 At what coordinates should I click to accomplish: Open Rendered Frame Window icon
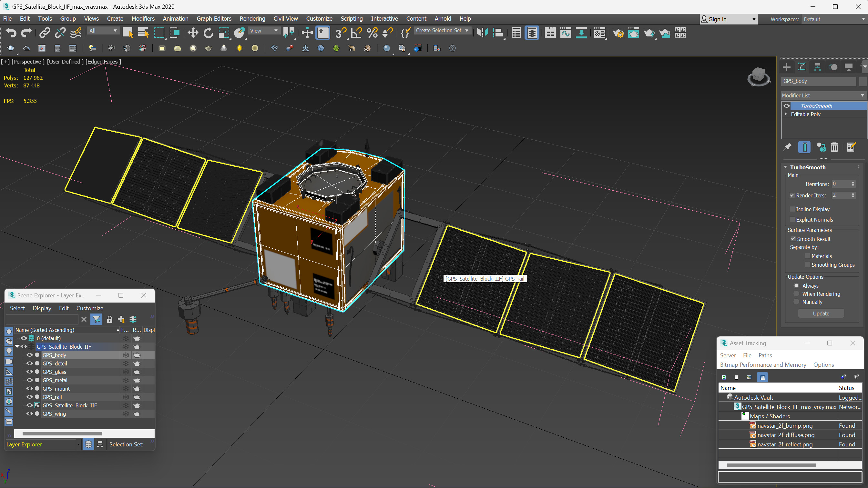coord(633,33)
